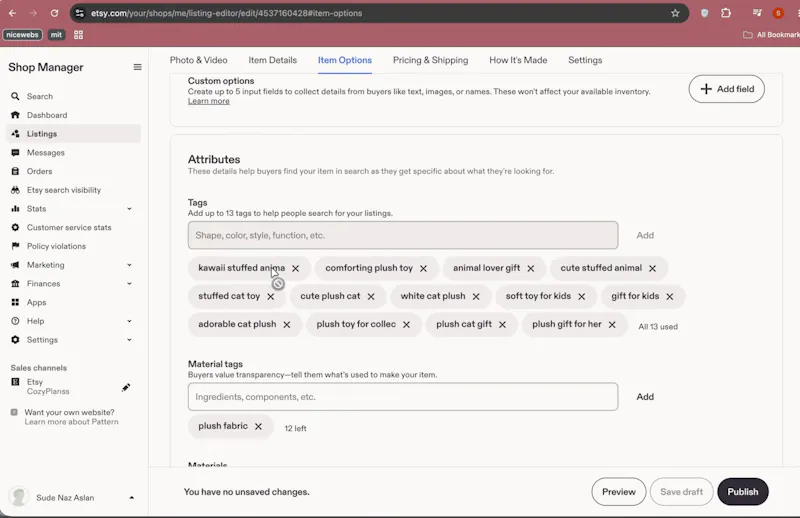Open the nicewebs bookmark
Screen dimensions: 800x518
pyautogui.click(x=22, y=35)
